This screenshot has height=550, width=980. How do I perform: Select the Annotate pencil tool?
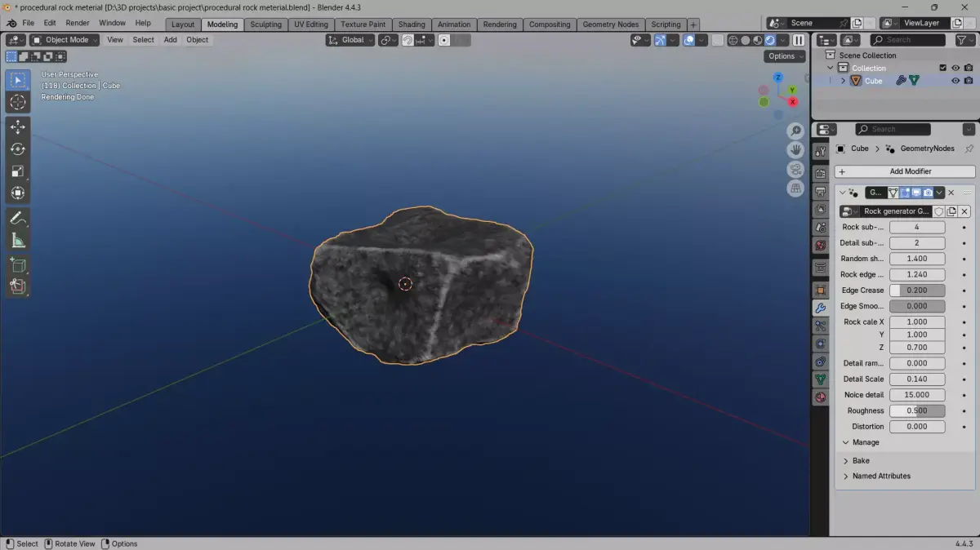pyautogui.click(x=18, y=219)
